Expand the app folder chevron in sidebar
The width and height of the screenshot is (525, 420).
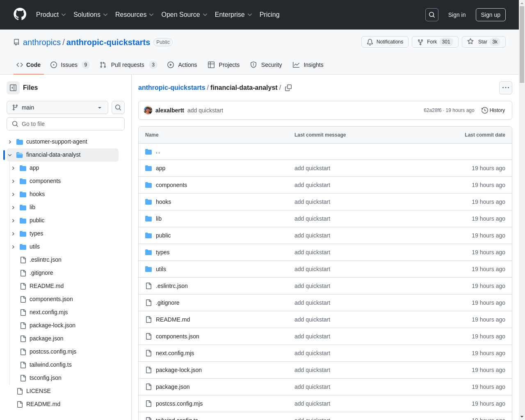(13, 168)
